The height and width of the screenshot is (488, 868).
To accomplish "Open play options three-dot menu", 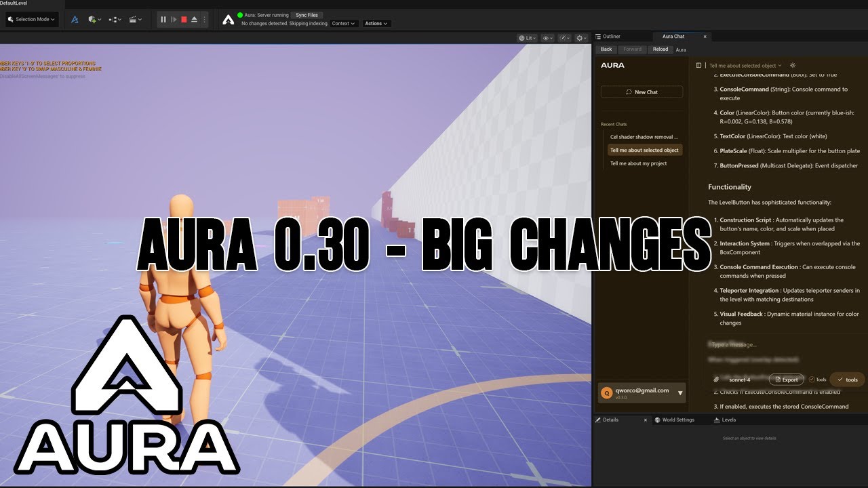I will click(x=205, y=20).
